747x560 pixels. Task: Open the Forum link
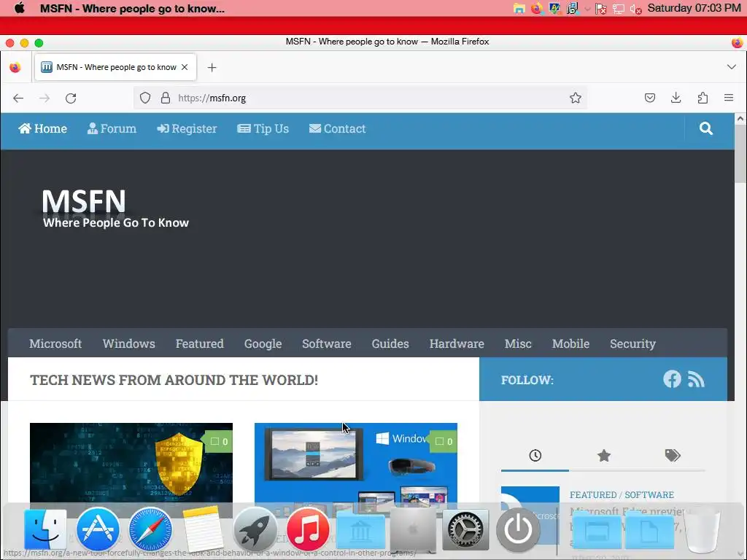pos(112,128)
